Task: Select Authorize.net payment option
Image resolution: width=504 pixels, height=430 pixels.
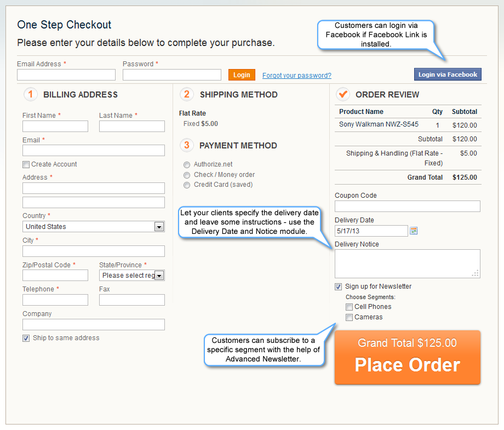Action: click(x=187, y=164)
